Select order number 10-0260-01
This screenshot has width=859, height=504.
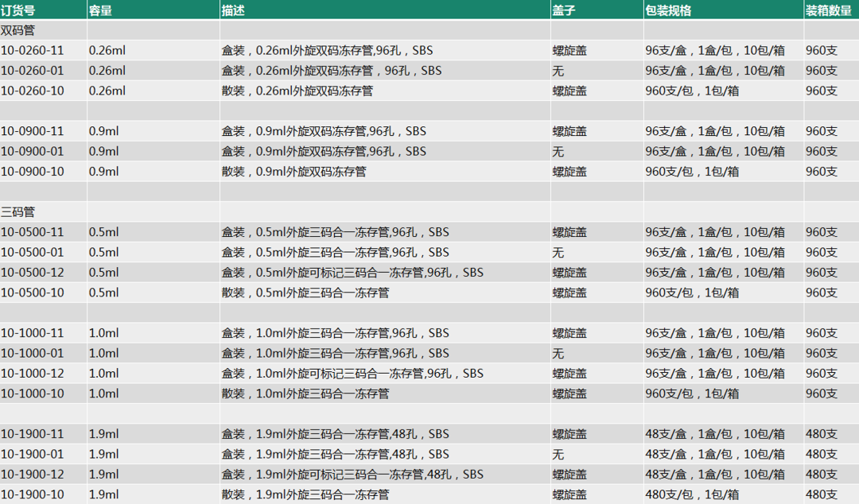[33, 71]
